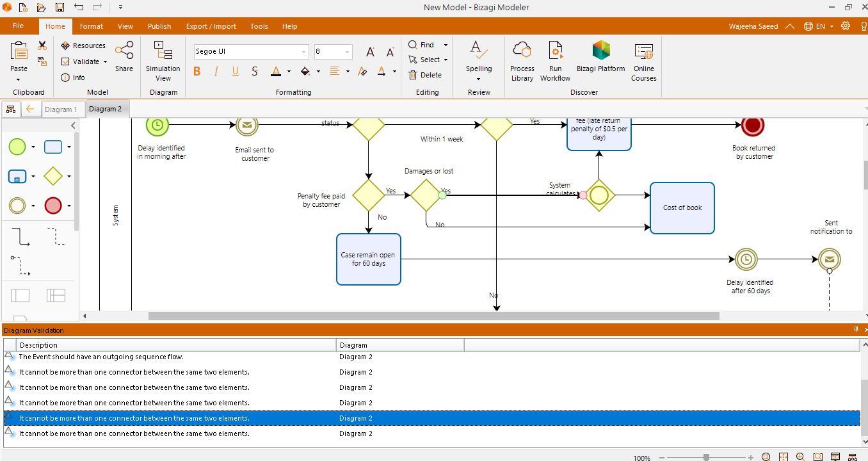Open a file with the folder icon
The image size is (868, 461).
[x=40, y=7]
